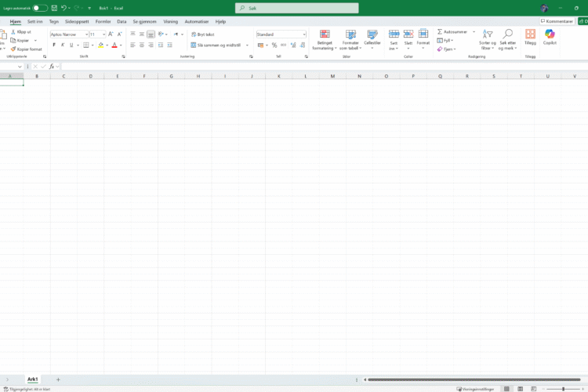
Task: Open the Fjern eraser dropdown
Action: [446, 49]
